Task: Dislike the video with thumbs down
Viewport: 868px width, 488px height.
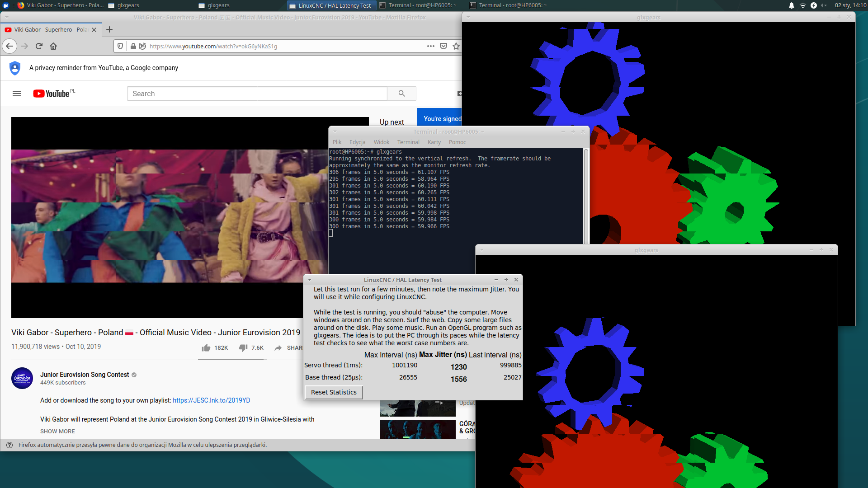Action: [x=251, y=347]
